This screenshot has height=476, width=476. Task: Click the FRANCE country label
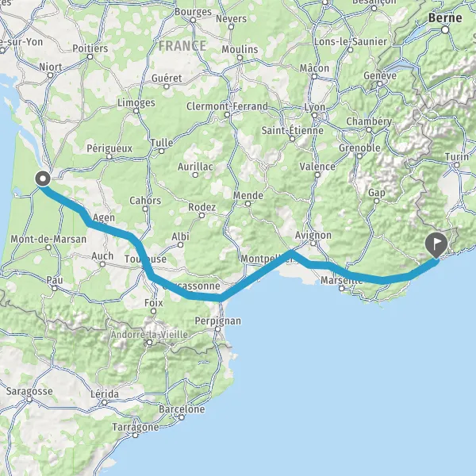click(x=182, y=46)
